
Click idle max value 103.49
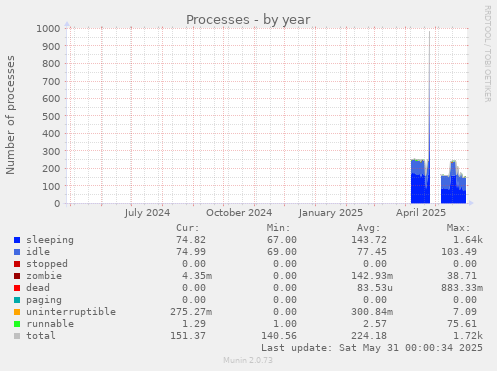[459, 252]
